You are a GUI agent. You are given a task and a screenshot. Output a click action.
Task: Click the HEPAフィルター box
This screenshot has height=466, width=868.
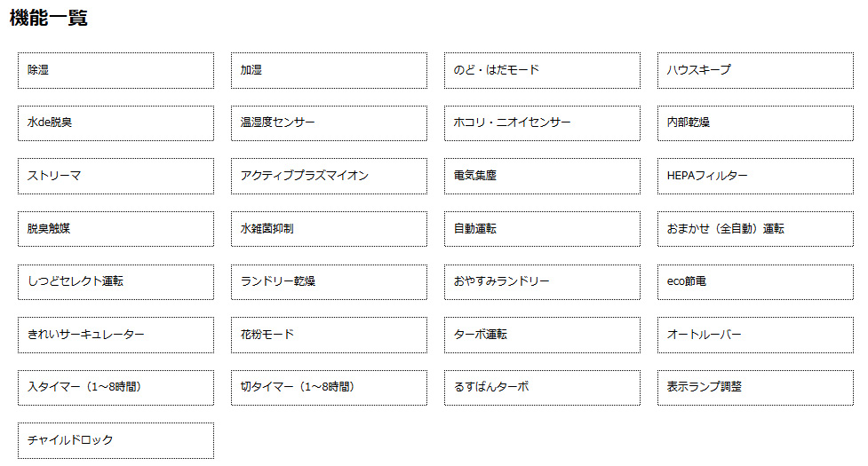[755, 176]
